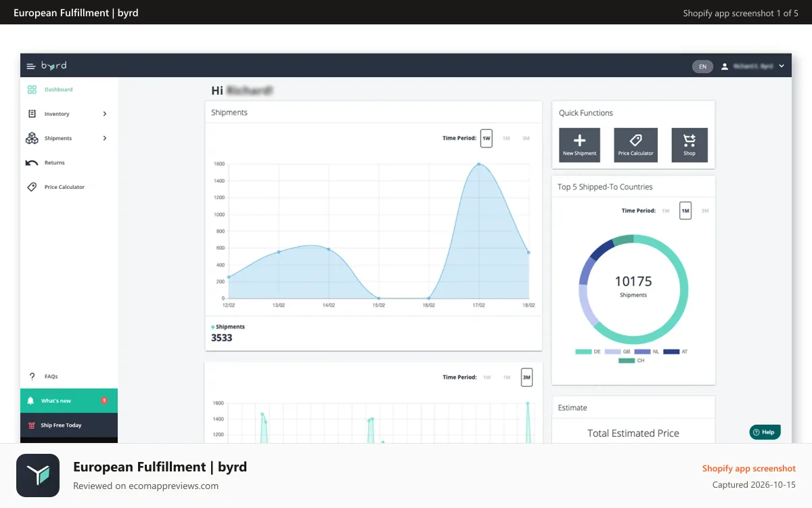This screenshot has width=812, height=508.
Task: Switch language with the EN pill
Action: point(702,66)
